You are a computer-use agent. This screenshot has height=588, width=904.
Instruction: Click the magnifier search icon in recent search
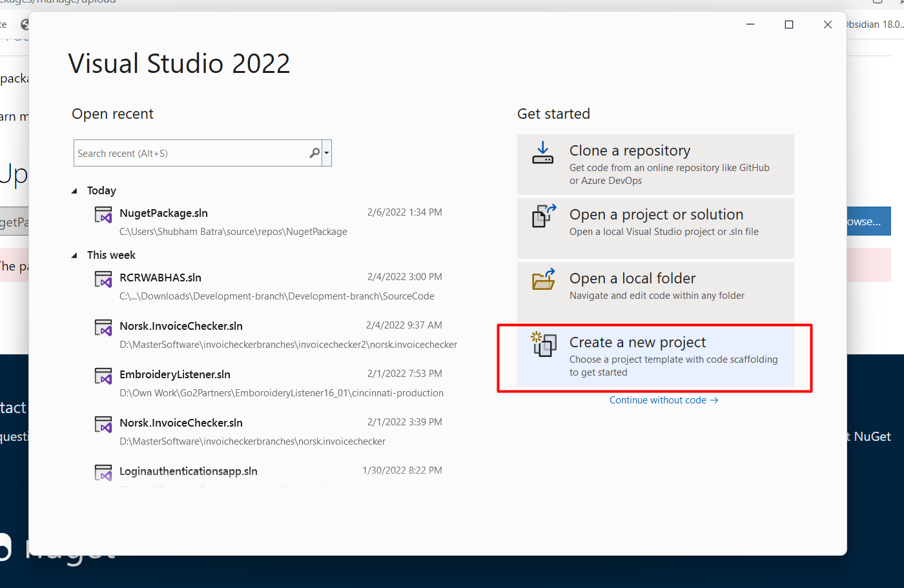point(314,153)
